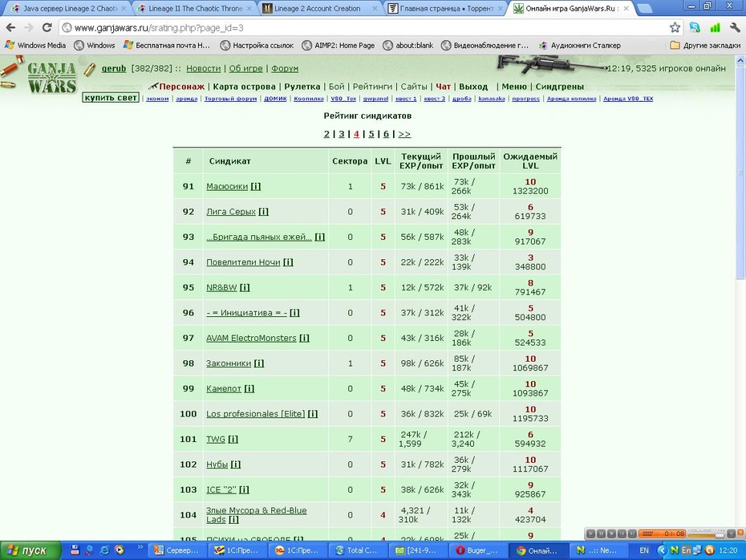Image resolution: width=746 pixels, height=560 pixels.
Task: Switch to Java сервер Lineage 2 tab
Action: click(69, 8)
